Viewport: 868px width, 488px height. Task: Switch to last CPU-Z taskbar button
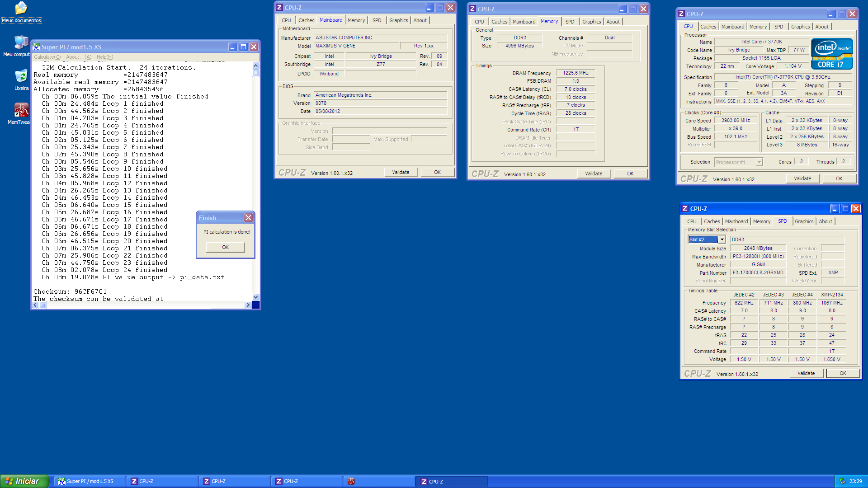click(x=451, y=481)
